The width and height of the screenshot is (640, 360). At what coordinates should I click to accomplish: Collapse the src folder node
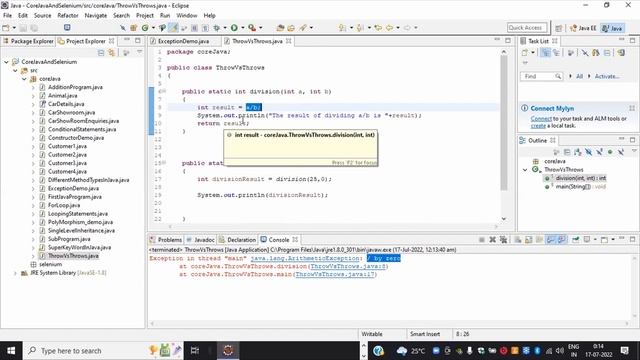click(15, 71)
